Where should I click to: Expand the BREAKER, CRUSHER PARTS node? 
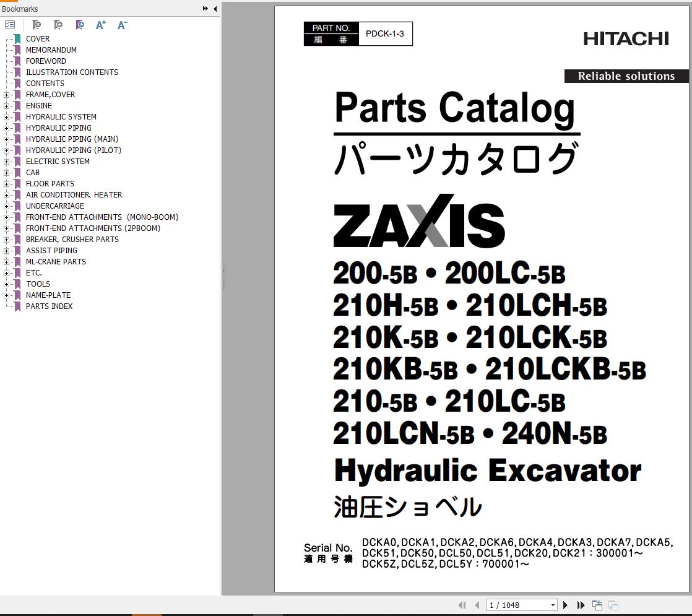click(x=6, y=240)
